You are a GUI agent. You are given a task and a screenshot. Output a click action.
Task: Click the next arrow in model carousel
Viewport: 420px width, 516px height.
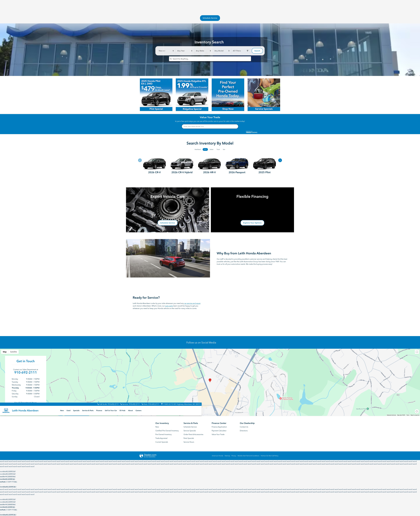(x=280, y=160)
